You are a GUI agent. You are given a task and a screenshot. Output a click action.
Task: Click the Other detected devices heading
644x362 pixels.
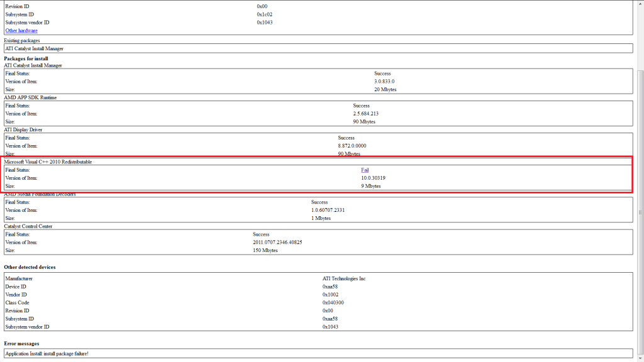point(30,267)
